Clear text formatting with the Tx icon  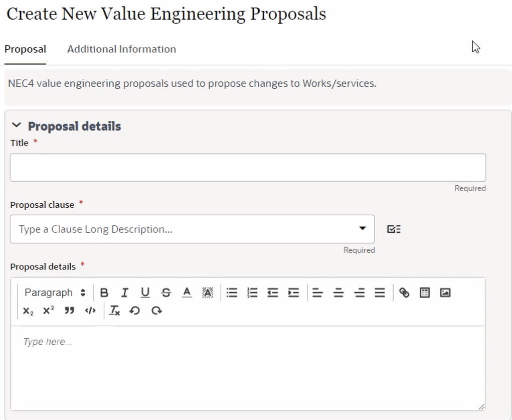114,311
